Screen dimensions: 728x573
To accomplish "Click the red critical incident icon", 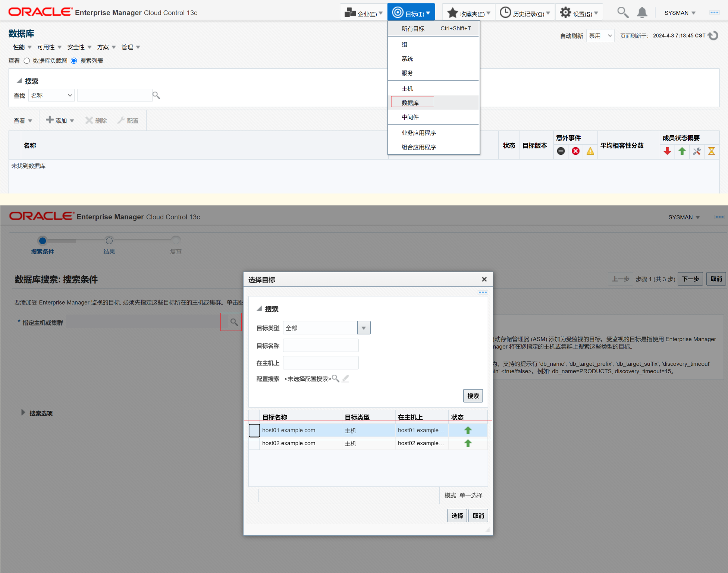I will (575, 151).
